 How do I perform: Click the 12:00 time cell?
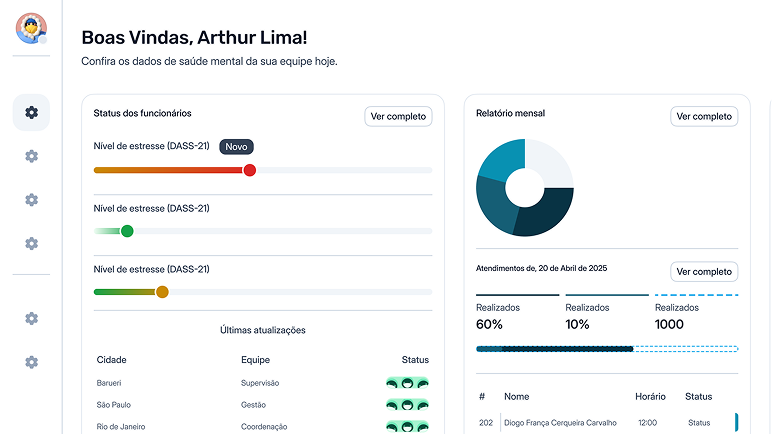click(647, 423)
